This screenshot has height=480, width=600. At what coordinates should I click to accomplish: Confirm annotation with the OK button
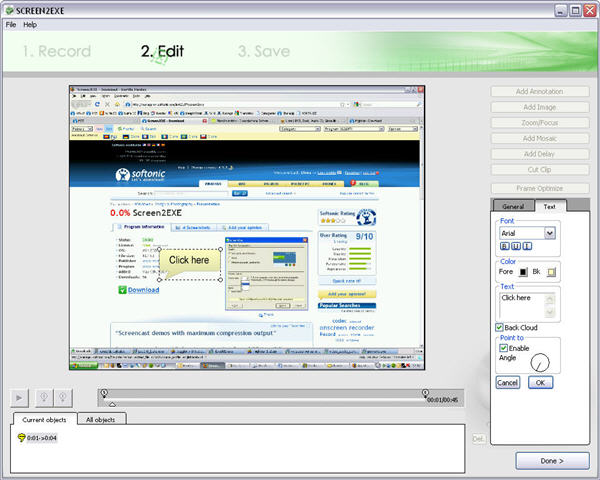pos(540,382)
